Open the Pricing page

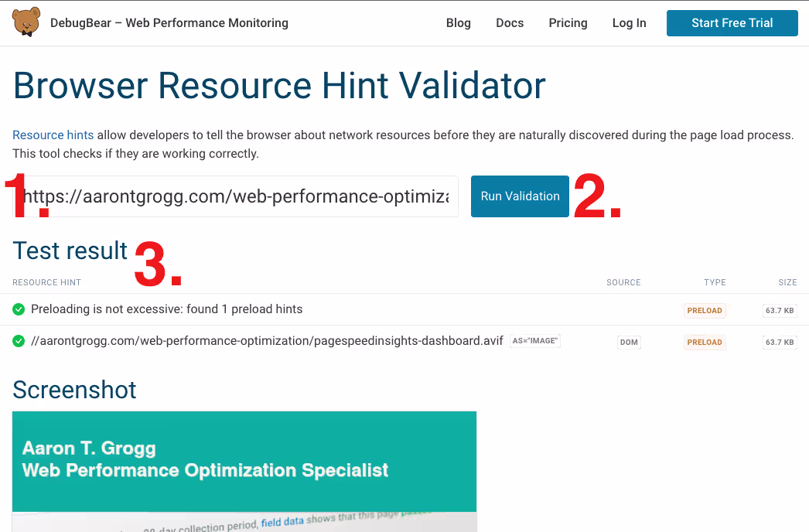[568, 23]
